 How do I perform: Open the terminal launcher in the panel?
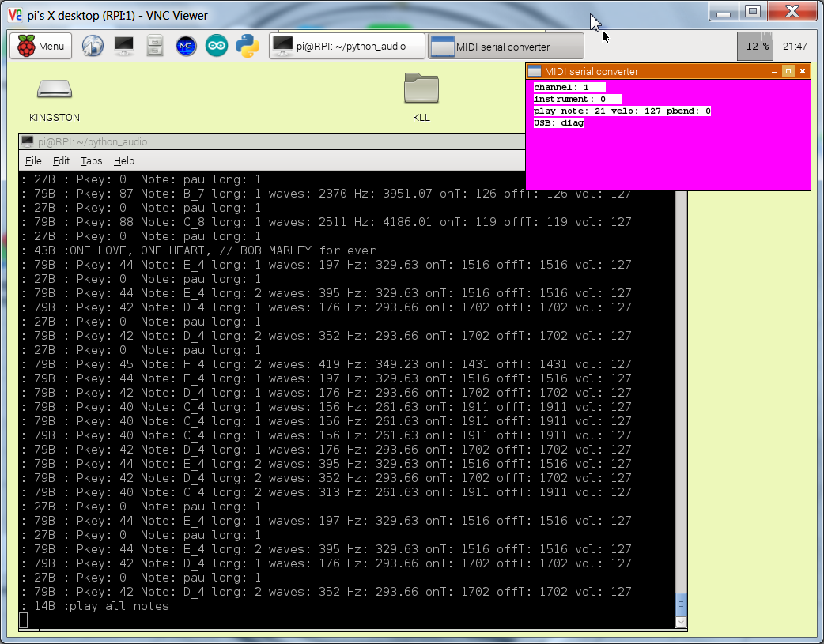[x=123, y=46]
